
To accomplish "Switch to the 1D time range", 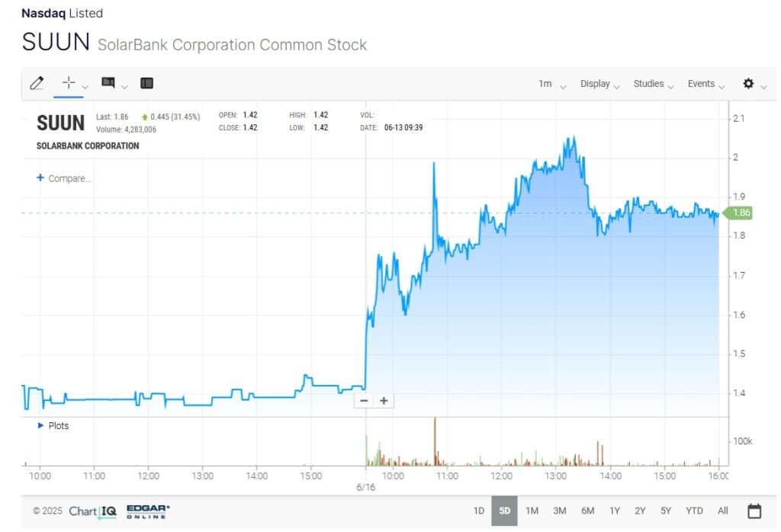I will 479,511.
